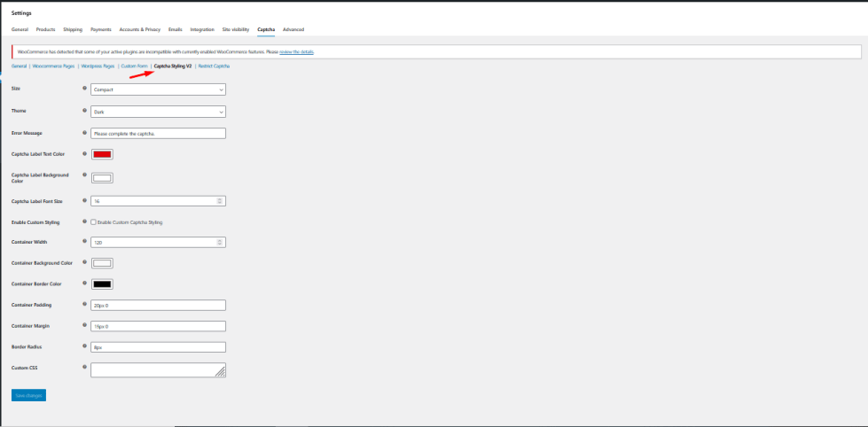Click help icon for Captcha Label Font Size
The width and height of the screenshot is (868, 427).
pos(84,200)
